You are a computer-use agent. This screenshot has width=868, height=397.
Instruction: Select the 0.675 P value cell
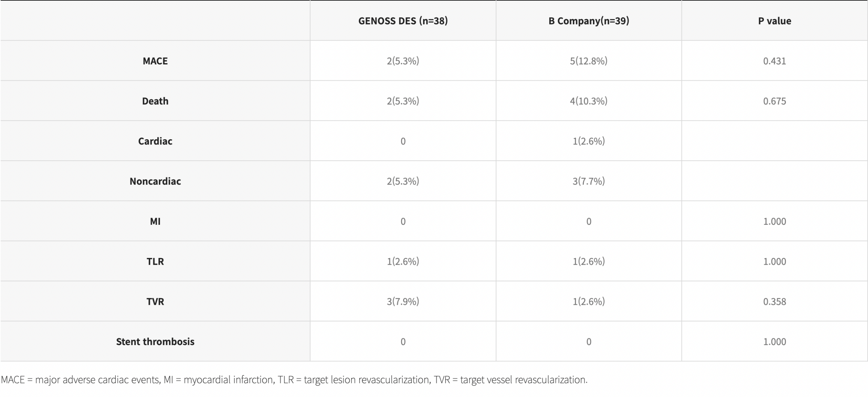[774, 101]
